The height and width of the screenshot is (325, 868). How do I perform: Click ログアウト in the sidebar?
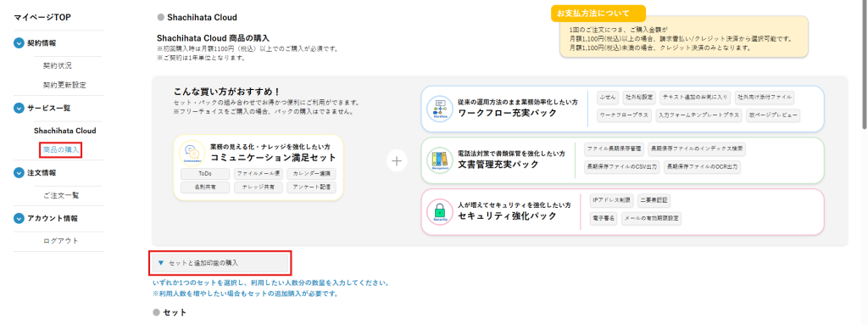point(61,241)
